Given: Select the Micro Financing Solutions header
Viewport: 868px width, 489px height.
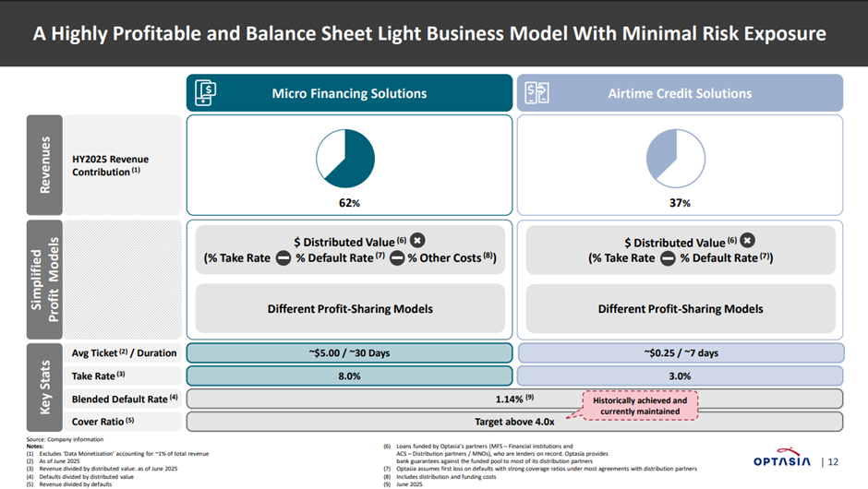Looking at the screenshot, I should 349,93.
